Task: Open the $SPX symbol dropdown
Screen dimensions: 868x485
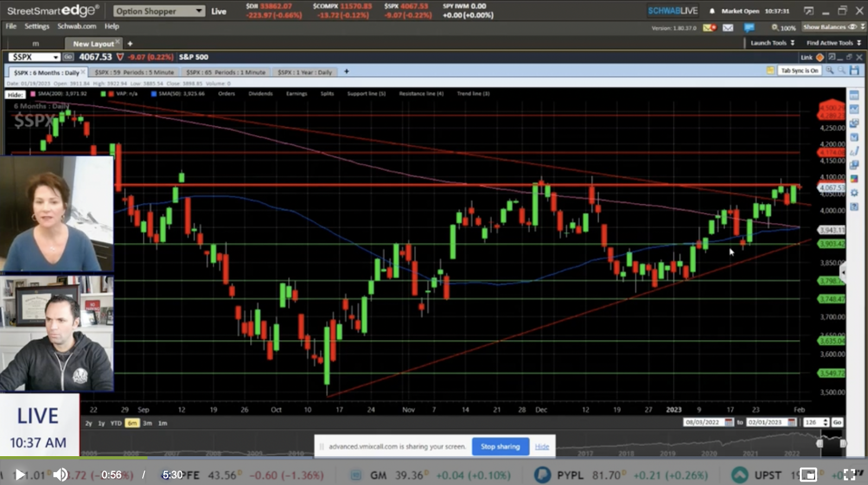Action: [x=55, y=57]
